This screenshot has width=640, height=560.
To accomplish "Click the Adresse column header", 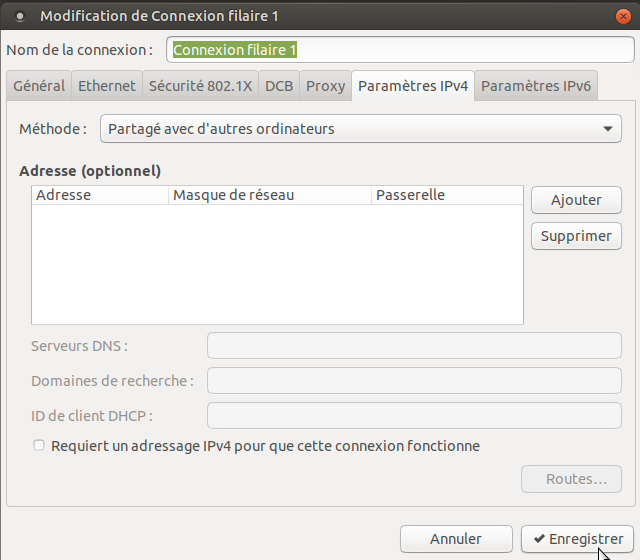I will 100,195.
